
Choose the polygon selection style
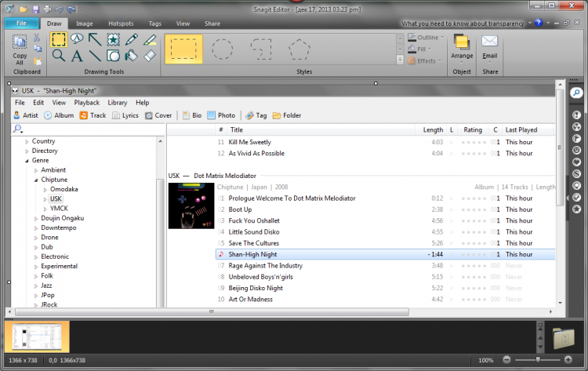coord(299,49)
